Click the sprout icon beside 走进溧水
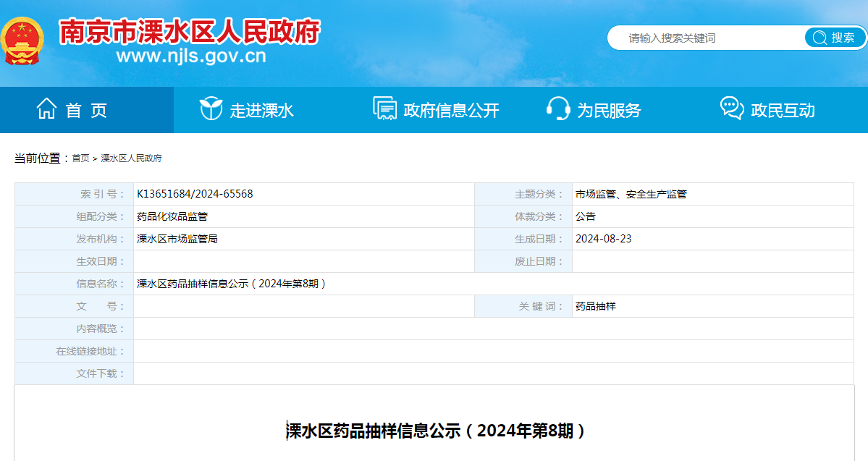Screen dimensions: 868x461 [211, 109]
